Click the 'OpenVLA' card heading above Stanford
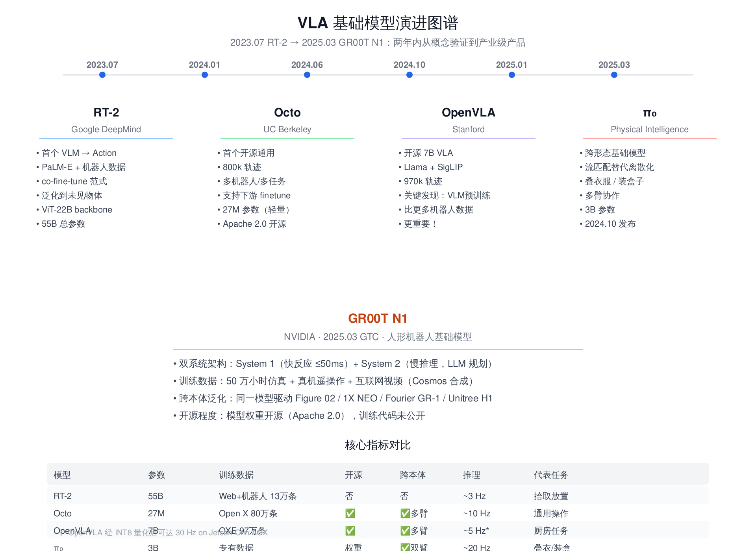The width and height of the screenshot is (756, 551). coord(469,113)
